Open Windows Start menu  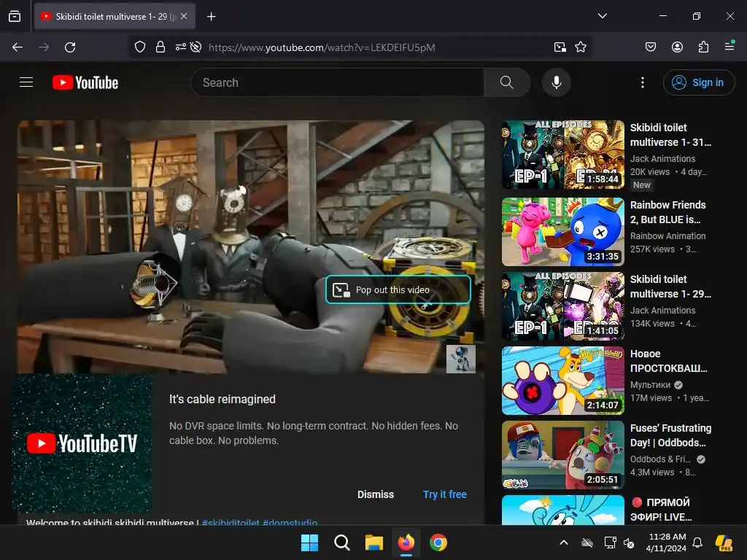point(309,542)
